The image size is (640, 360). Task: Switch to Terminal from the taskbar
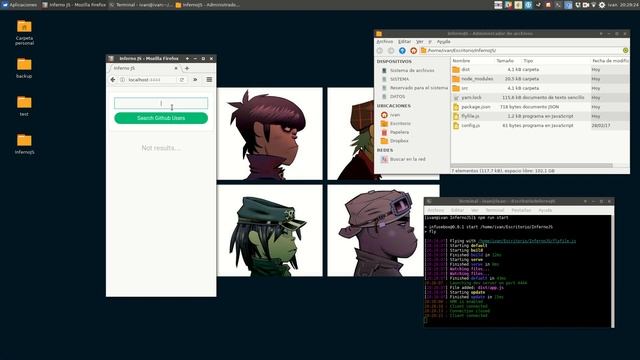tap(141, 5)
